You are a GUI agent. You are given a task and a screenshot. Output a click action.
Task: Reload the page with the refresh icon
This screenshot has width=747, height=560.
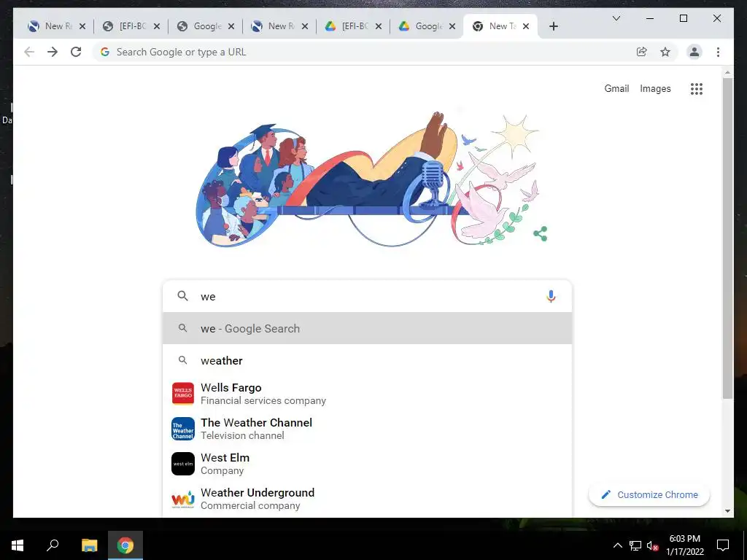click(x=76, y=52)
